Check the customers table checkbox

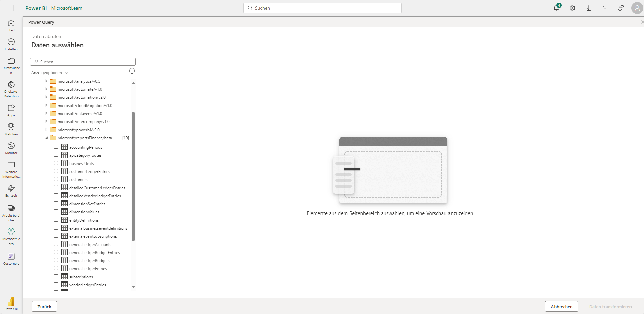coord(56,179)
